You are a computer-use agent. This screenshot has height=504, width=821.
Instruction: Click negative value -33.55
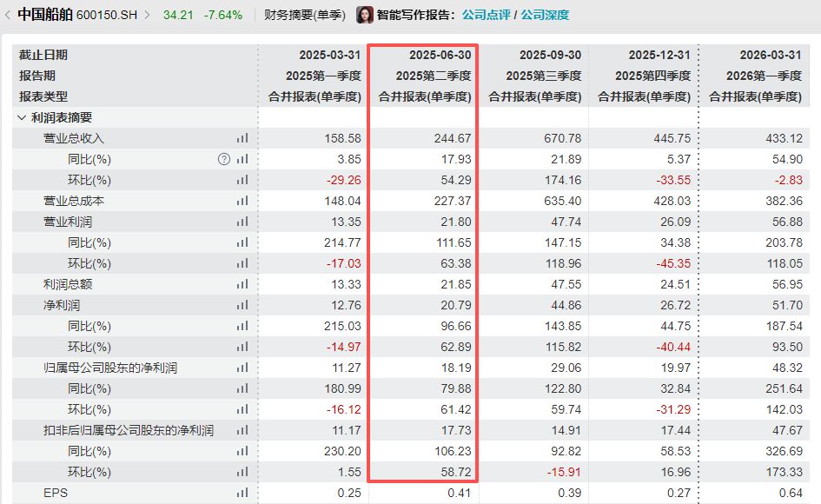coord(673,180)
